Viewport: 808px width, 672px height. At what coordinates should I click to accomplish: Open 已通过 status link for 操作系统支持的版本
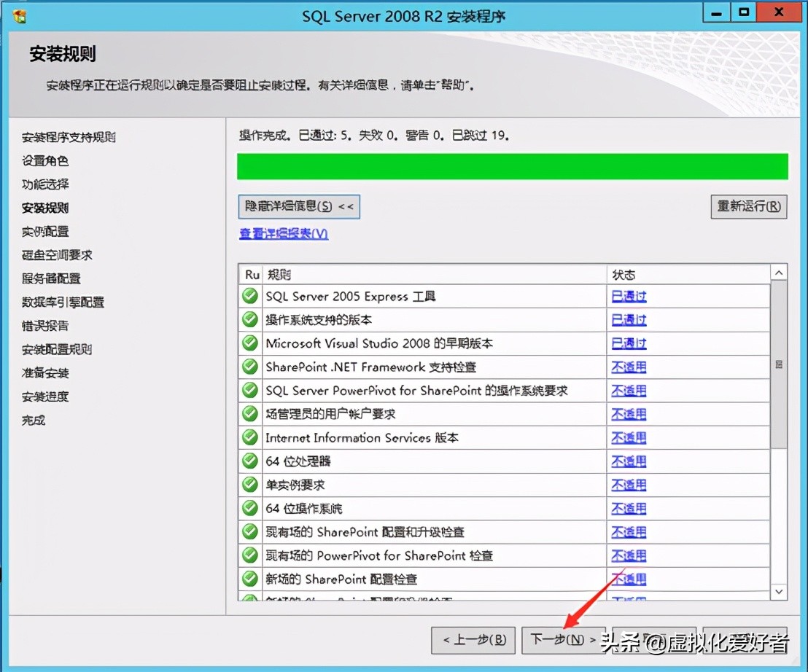[629, 320]
